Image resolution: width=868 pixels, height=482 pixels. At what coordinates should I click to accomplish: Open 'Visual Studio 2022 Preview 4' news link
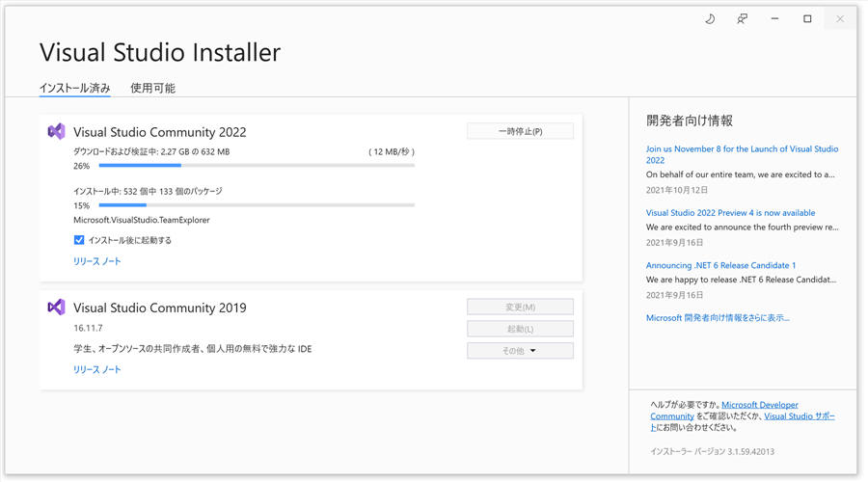730,212
